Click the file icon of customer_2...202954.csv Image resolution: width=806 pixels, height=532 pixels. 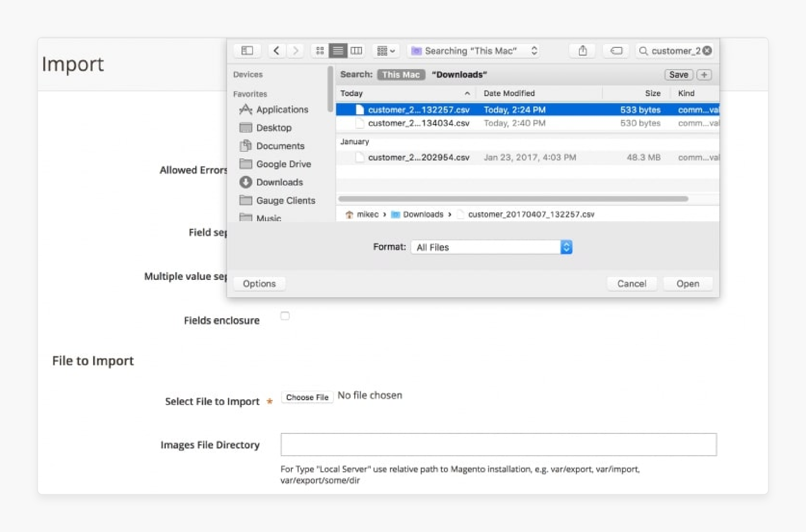(x=360, y=157)
